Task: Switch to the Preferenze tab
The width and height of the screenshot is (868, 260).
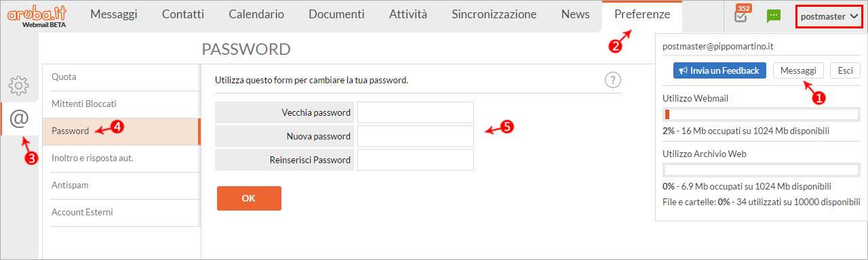Action: (x=642, y=15)
